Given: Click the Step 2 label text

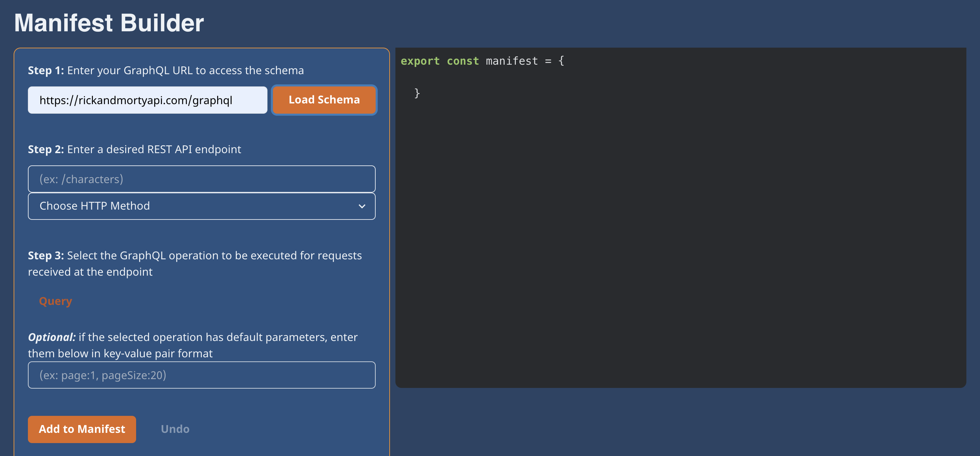Looking at the screenshot, I should (x=46, y=149).
